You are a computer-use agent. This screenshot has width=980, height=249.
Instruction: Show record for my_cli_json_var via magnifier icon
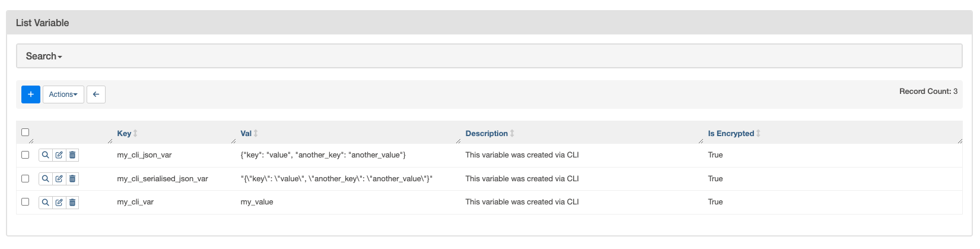[x=46, y=155]
